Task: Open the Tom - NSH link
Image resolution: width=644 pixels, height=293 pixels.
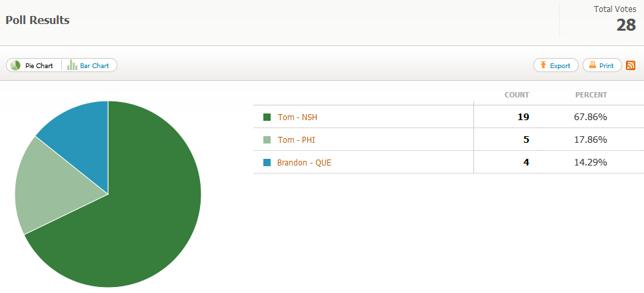Action: point(297,117)
